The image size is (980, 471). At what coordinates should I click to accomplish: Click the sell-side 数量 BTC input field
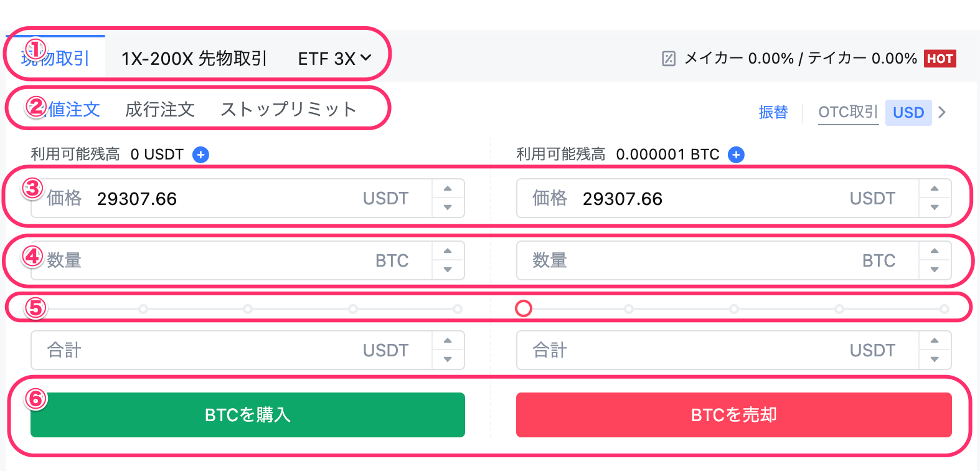[718, 260]
